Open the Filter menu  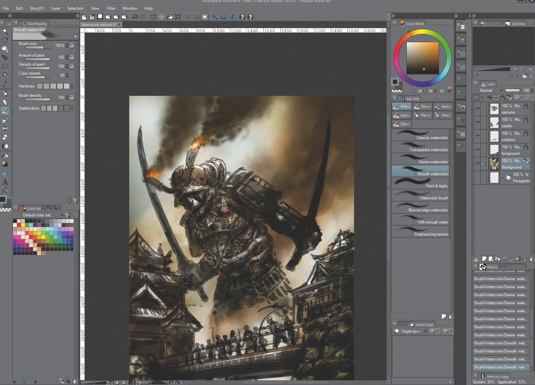(111, 8)
